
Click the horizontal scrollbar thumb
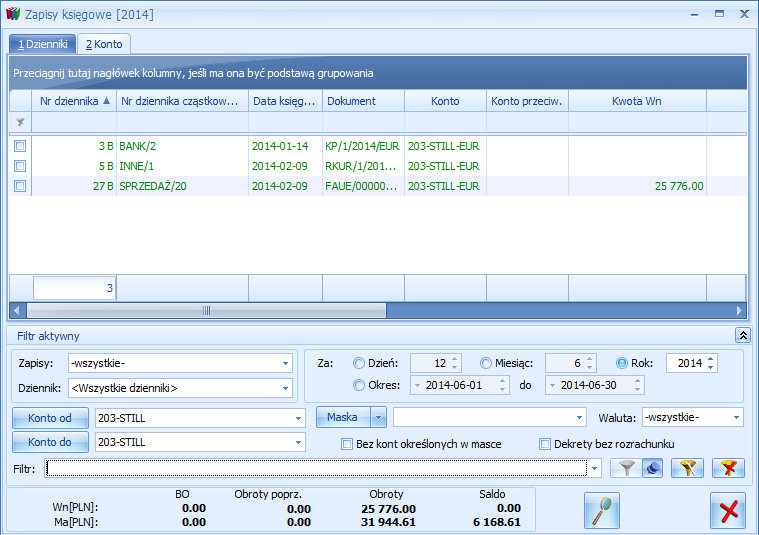pos(207,310)
